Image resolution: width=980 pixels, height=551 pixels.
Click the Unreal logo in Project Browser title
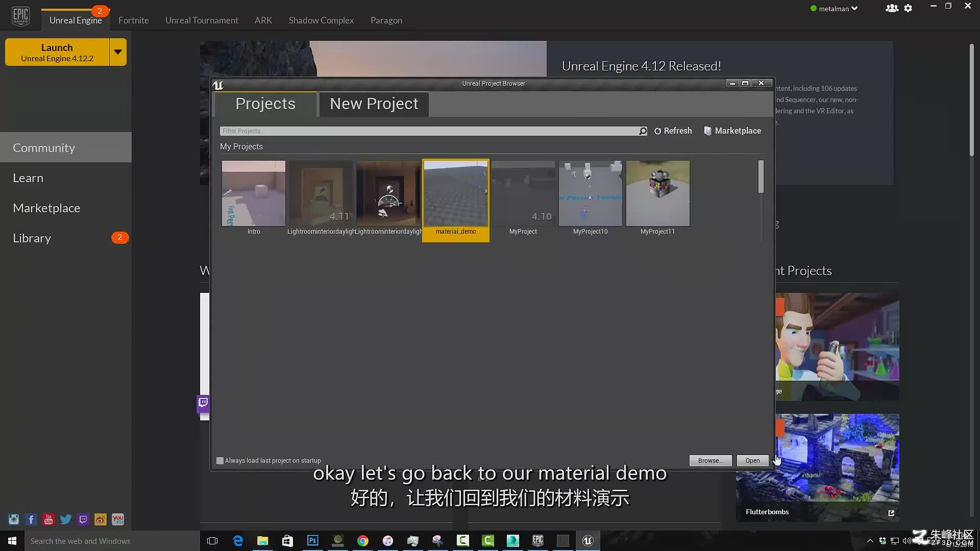[218, 85]
